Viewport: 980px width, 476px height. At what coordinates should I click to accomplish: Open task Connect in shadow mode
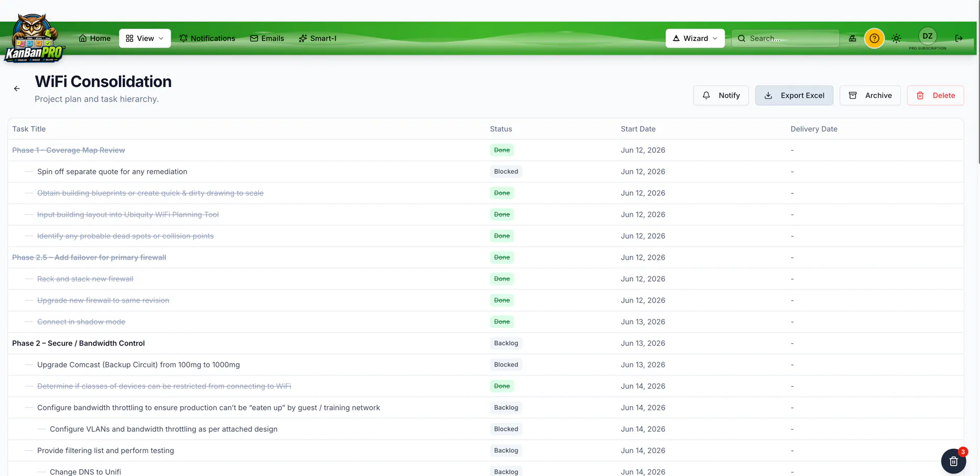[81, 322]
